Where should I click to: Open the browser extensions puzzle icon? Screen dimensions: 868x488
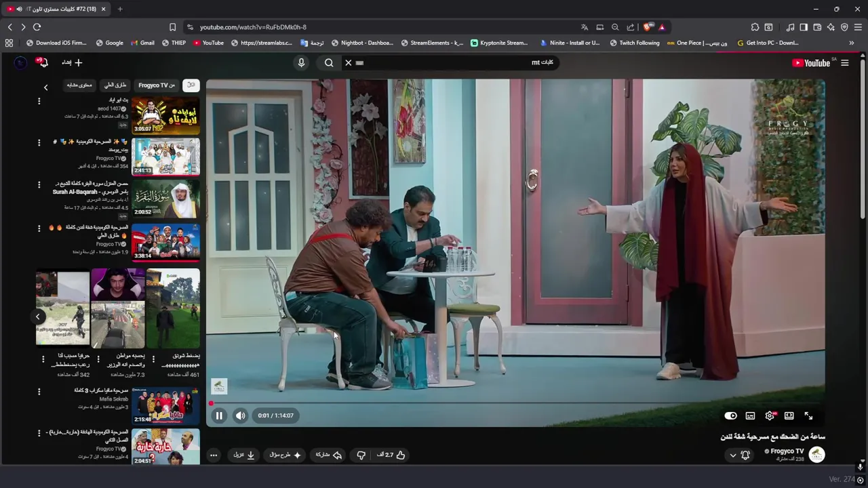pyautogui.click(x=755, y=27)
